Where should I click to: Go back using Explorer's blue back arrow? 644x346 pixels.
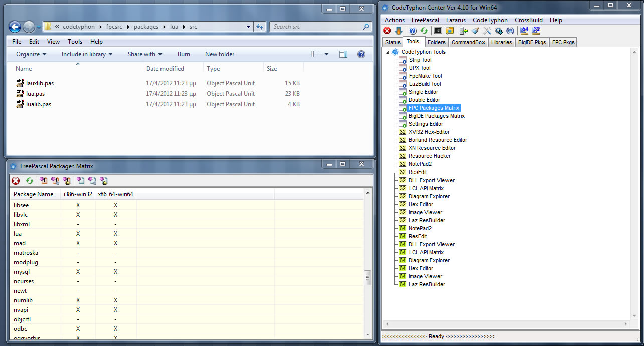[x=15, y=27]
